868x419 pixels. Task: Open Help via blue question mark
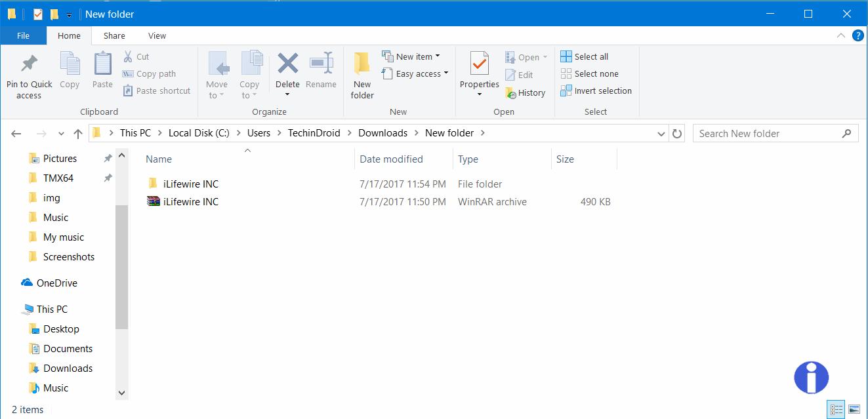[x=858, y=35]
